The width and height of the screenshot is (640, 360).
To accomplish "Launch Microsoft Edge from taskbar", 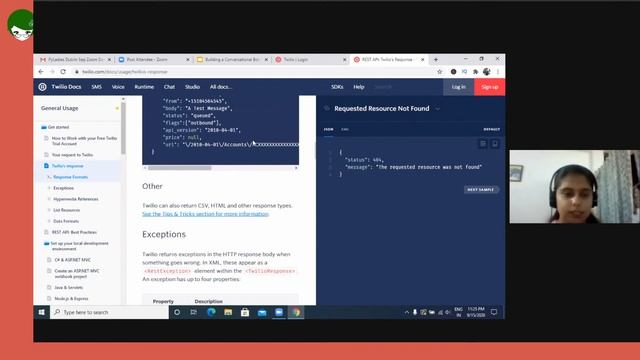I will (211, 312).
